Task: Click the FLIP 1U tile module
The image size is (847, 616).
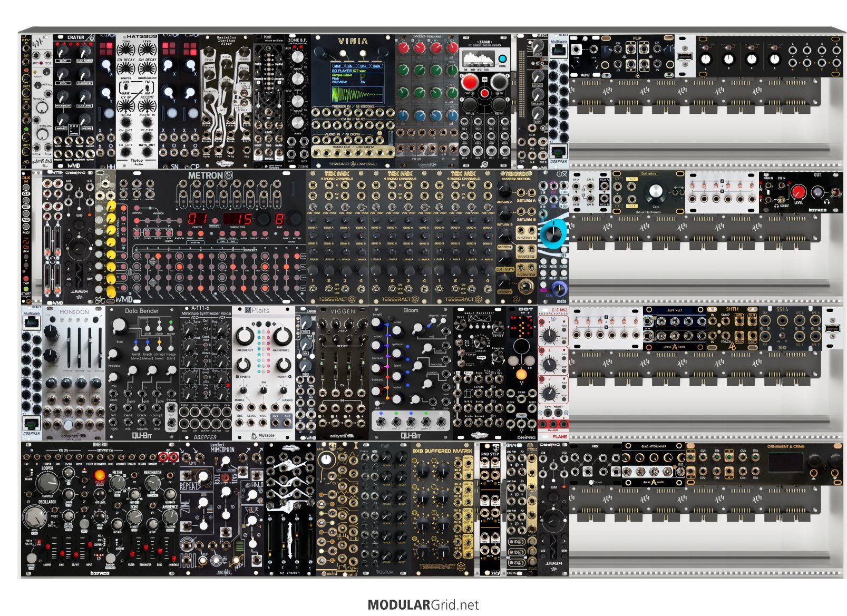Action: coord(638,56)
